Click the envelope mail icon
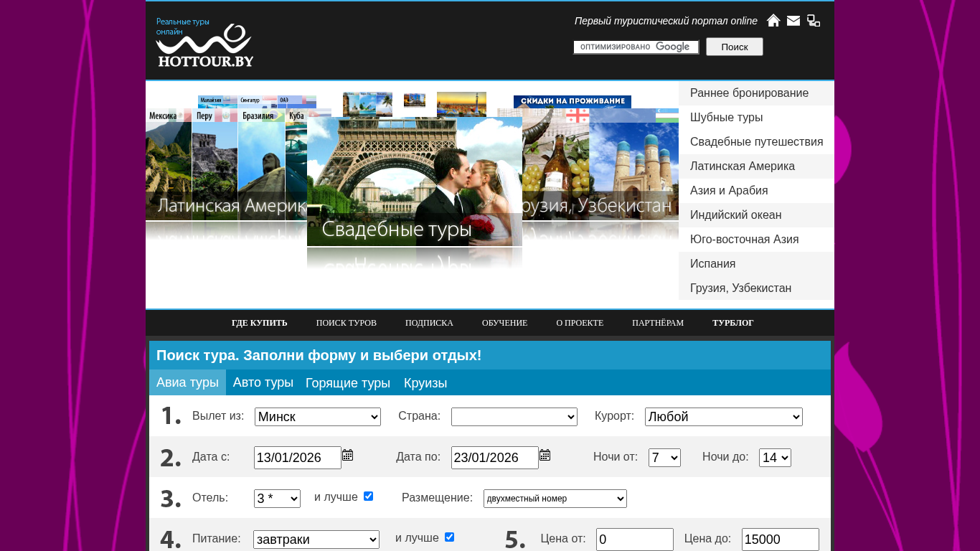The width and height of the screenshot is (980, 551). (x=793, y=21)
